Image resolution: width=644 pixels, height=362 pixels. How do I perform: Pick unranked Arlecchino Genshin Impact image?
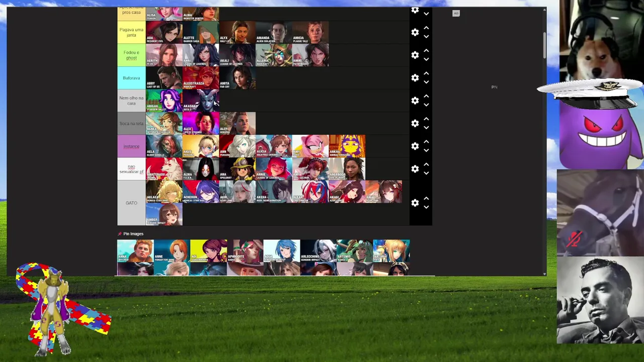pos(318,251)
